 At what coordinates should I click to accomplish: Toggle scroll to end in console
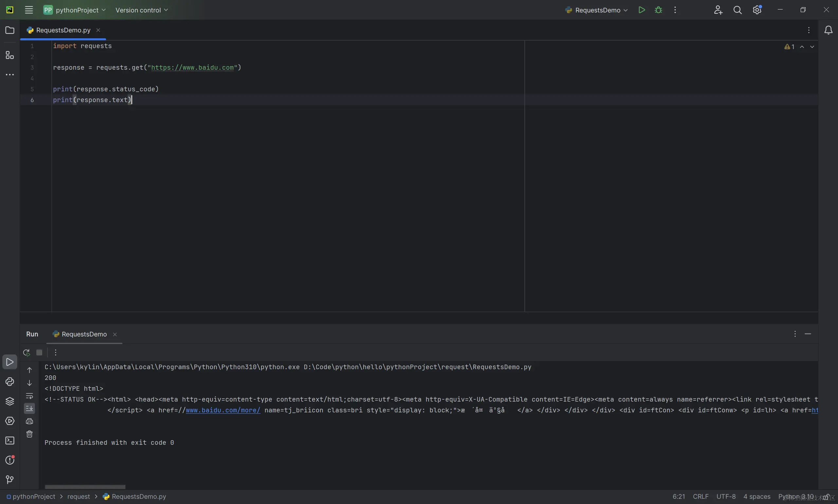[x=29, y=408]
